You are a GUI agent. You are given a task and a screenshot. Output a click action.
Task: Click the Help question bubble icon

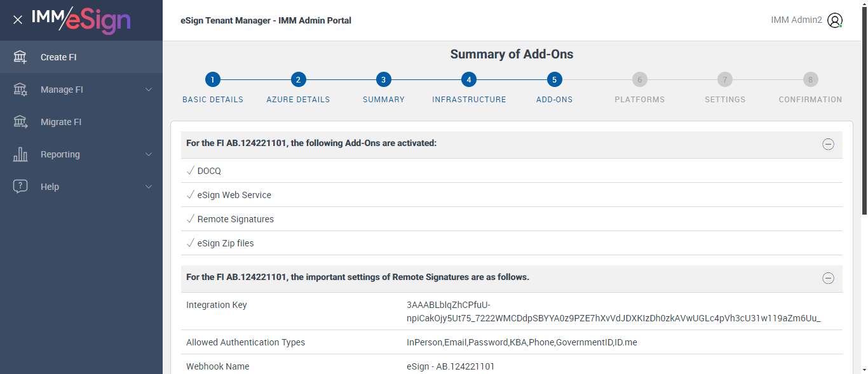[x=20, y=187]
